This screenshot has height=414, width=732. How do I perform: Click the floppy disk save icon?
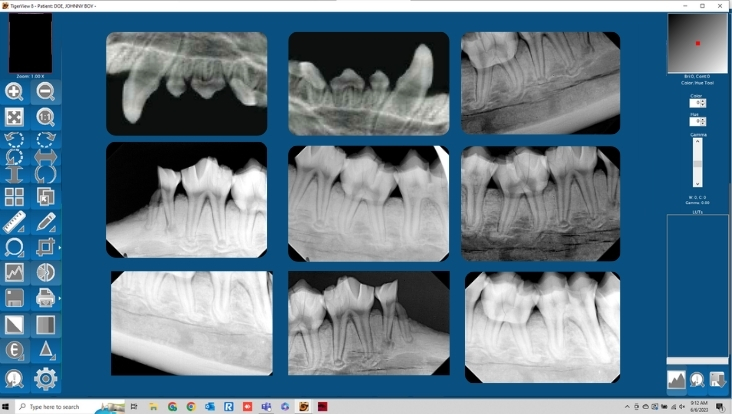tap(14, 298)
